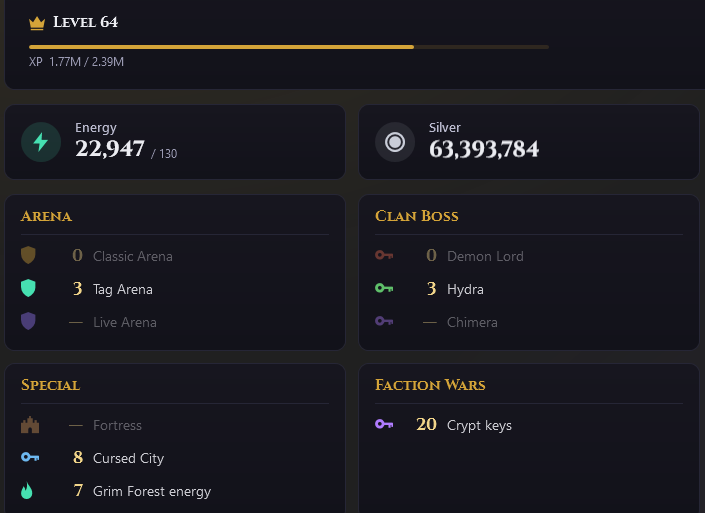705x513 pixels.
Task: Click the Grim Forest flame icon
Action: (x=27, y=491)
